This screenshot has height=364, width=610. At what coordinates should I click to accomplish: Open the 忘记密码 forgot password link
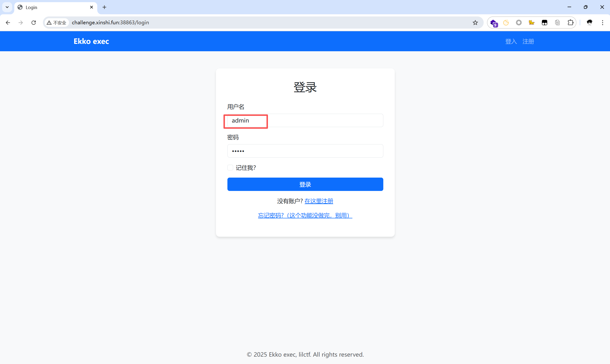click(305, 215)
